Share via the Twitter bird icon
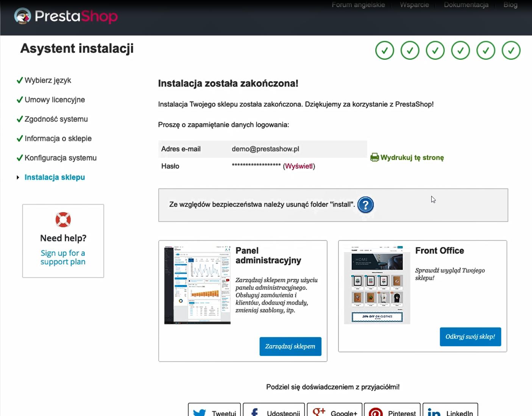Viewport: 532px width, 416px height. click(200, 412)
